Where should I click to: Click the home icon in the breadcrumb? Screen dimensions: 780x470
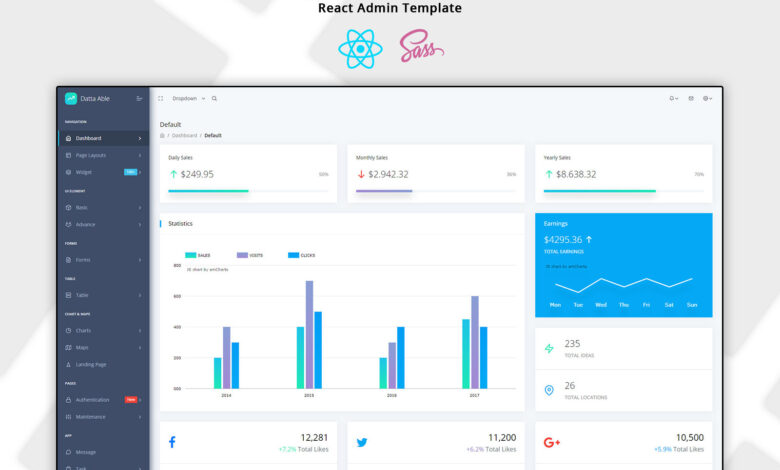pyautogui.click(x=162, y=135)
